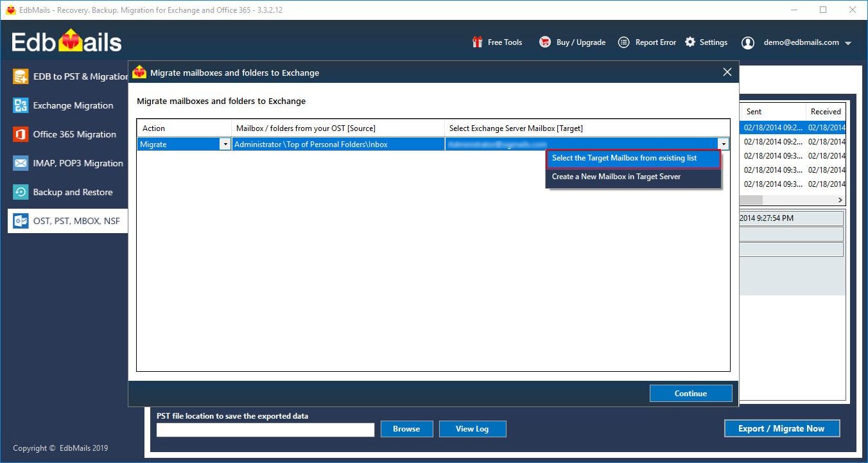This screenshot has height=463, width=868.
Task: Choose Select the Target Mailbox from existing list
Action: 633,158
